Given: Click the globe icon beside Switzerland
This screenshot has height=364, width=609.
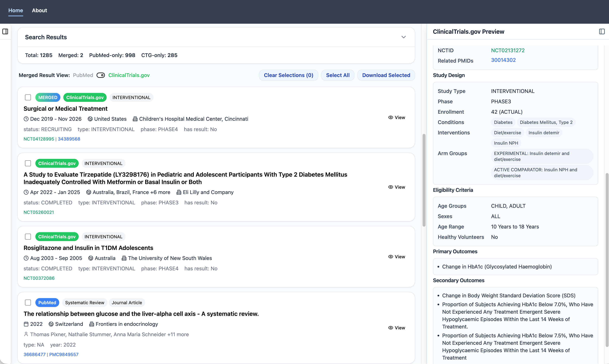Looking at the screenshot, I should click(x=51, y=324).
